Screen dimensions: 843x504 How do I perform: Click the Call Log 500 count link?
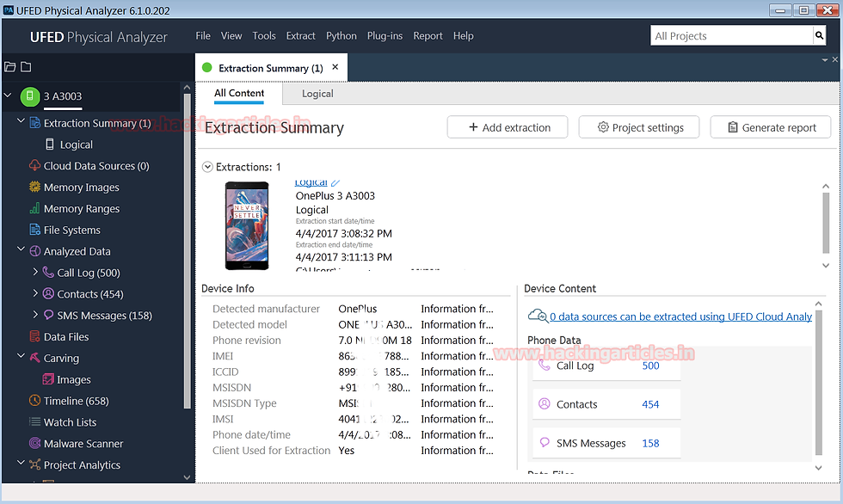coord(650,366)
